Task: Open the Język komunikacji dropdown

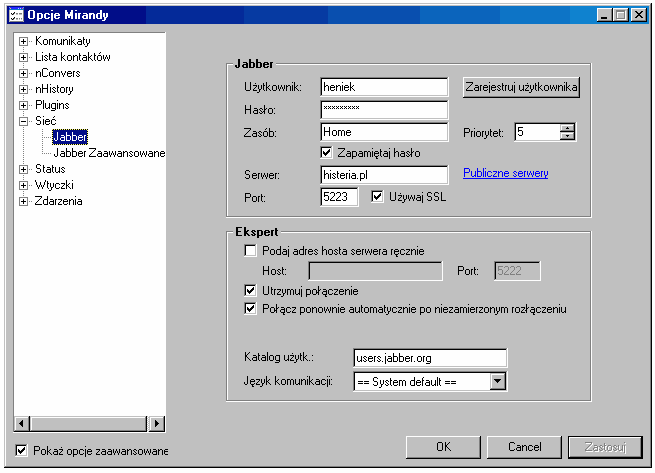Action: (x=498, y=381)
